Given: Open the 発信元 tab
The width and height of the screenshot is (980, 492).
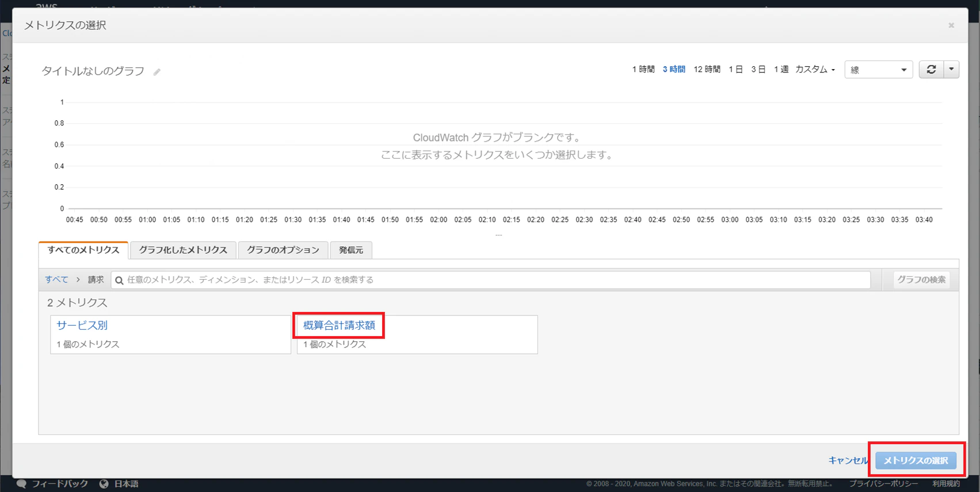Looking at the screenshot, I should point(351,250).
